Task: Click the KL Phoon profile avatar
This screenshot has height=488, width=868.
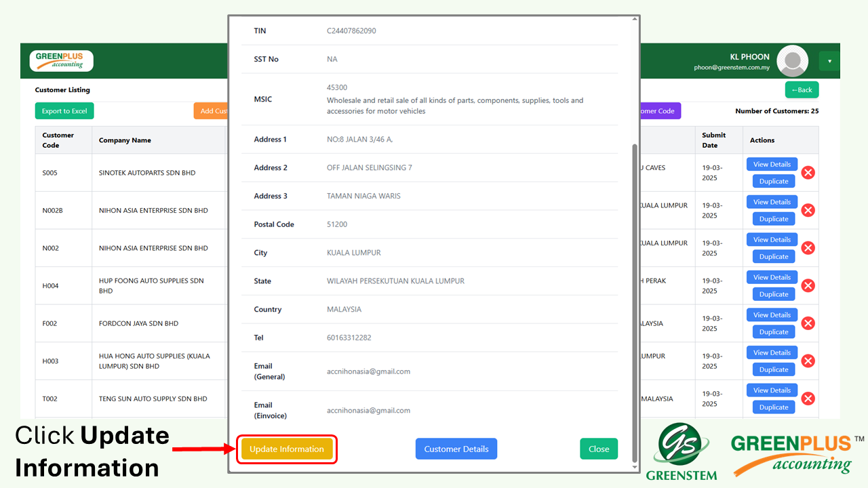Action: (x=792, y=61)
